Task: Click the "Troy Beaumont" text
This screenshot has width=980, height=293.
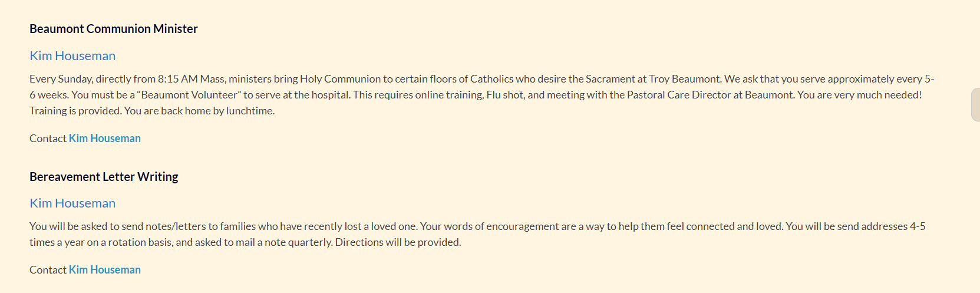Action: coord(685,79)
